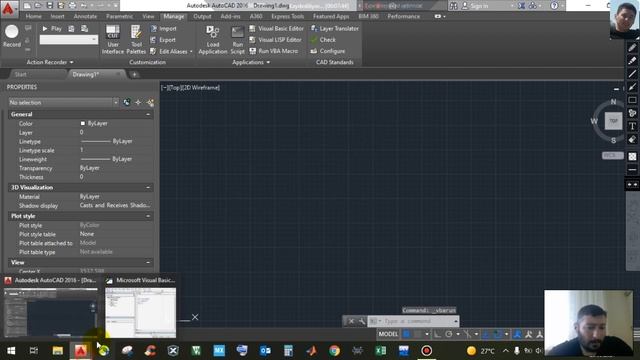Screen dimensions: 640x360
Task: Open command line customize wrench
Action: [x=362, y=321]
